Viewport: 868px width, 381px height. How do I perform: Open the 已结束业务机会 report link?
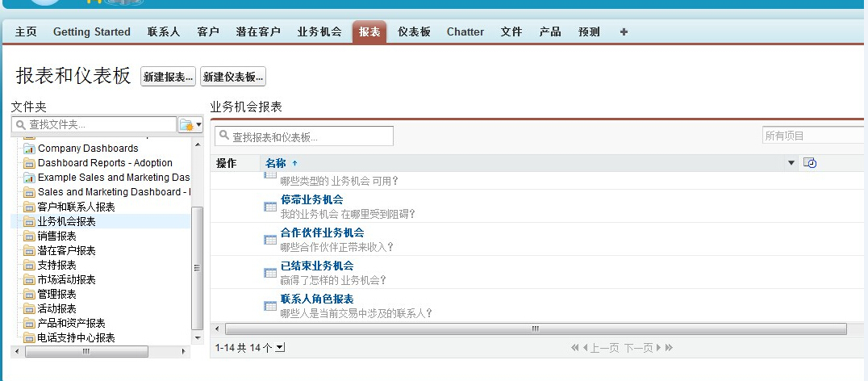(316, 266)
